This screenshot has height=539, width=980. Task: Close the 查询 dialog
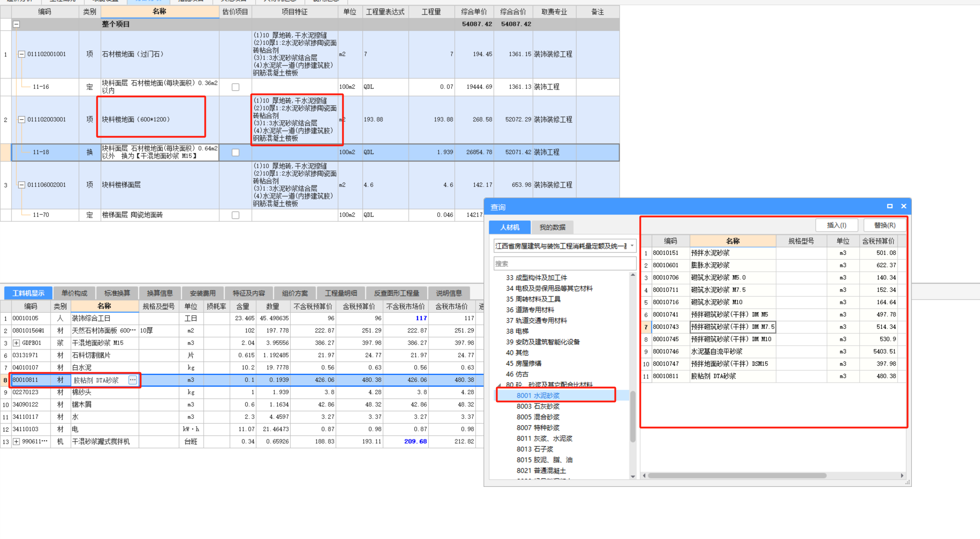904,206
